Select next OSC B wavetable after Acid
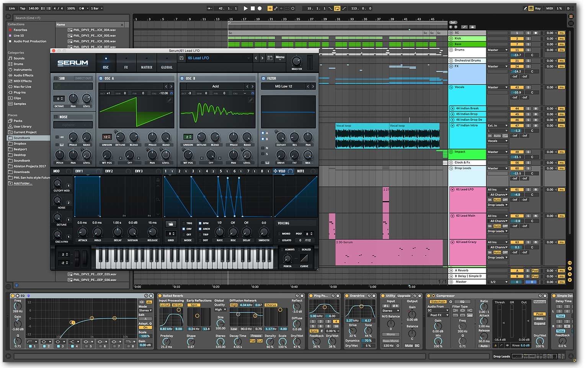Screen dimensions: 588x368 [x=252, y=86]
